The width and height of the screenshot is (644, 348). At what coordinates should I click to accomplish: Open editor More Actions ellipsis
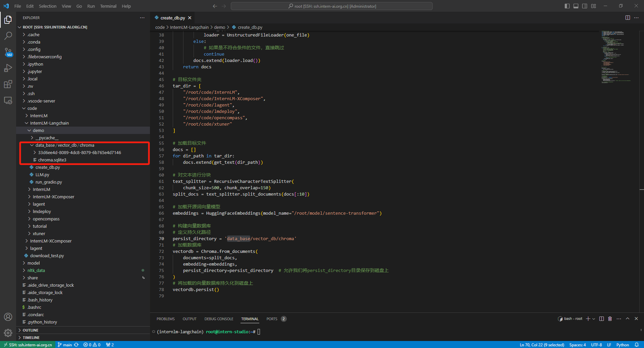(636, 18)
